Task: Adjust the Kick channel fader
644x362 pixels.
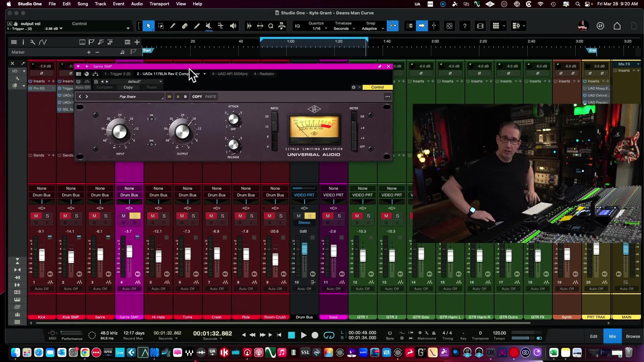Action: coord(42,255)
